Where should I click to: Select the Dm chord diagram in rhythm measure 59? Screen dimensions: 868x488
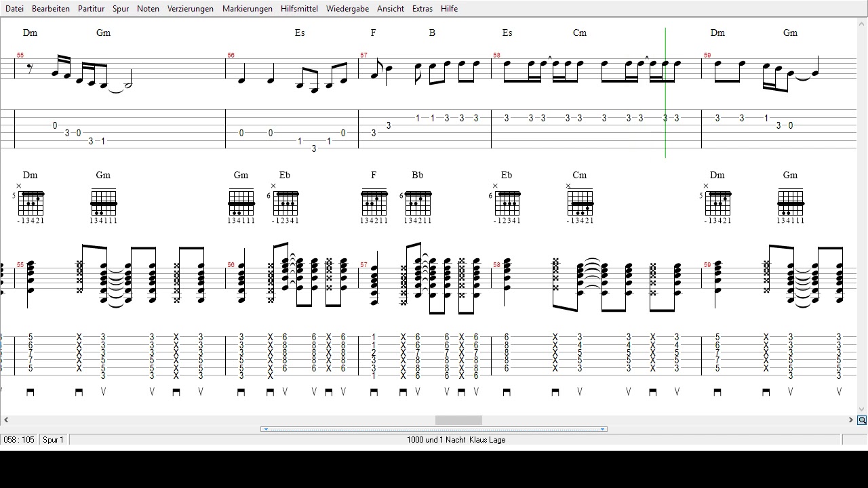717,203
